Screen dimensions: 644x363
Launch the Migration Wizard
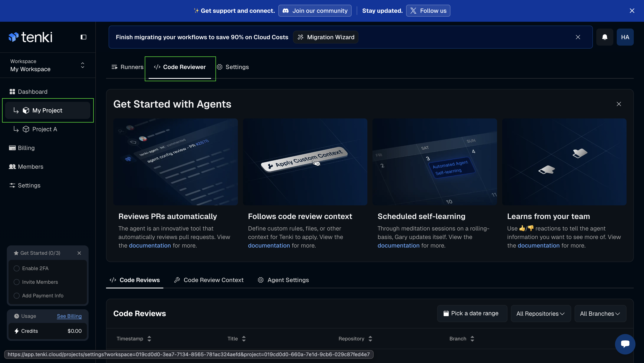click(325, 37)
